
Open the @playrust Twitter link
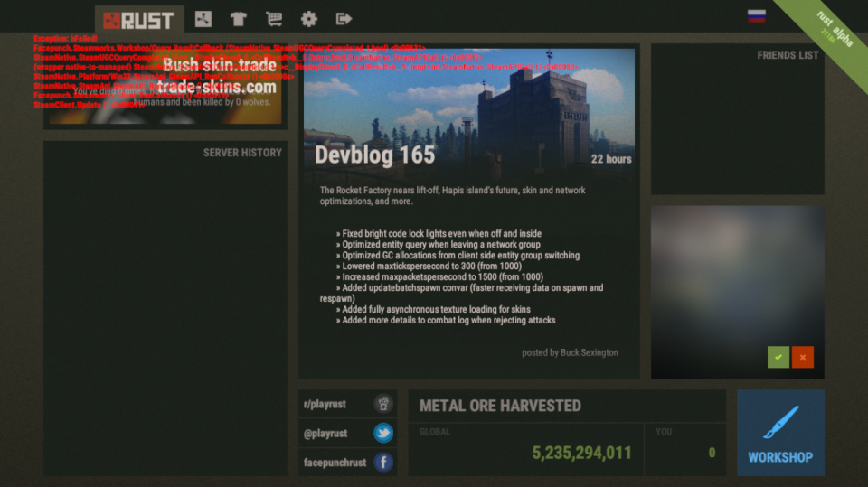coord(347,433)
